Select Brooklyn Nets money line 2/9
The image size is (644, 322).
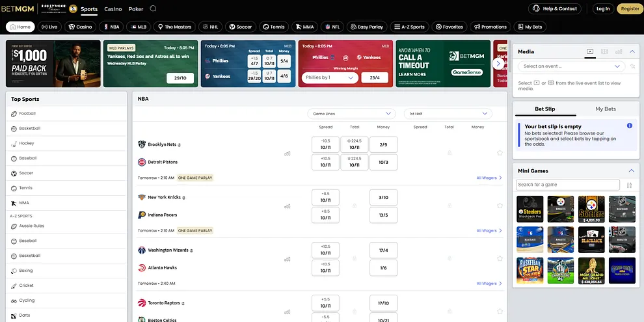pyautogui.click(x=383, y=144)
